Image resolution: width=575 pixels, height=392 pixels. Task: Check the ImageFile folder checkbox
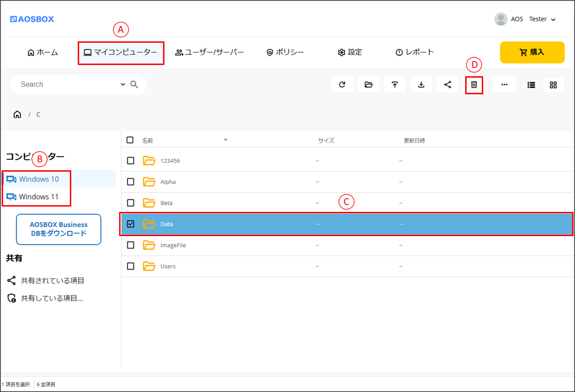131,245
